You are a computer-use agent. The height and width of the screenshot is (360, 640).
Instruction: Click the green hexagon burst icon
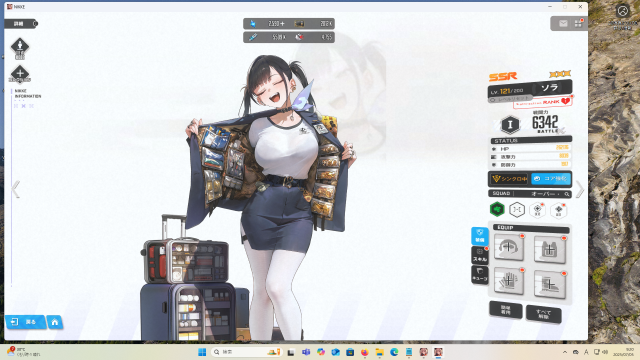pyautogui.click(x=497, y=209)
